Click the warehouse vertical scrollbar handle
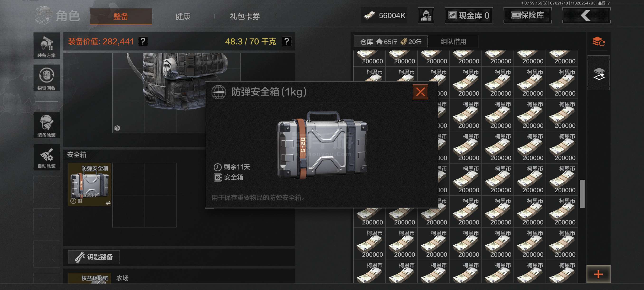This screenshot has width=644, height=290. click(582, 194)
